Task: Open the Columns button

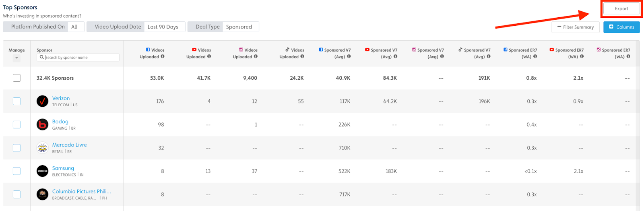Action: [621, 27]
